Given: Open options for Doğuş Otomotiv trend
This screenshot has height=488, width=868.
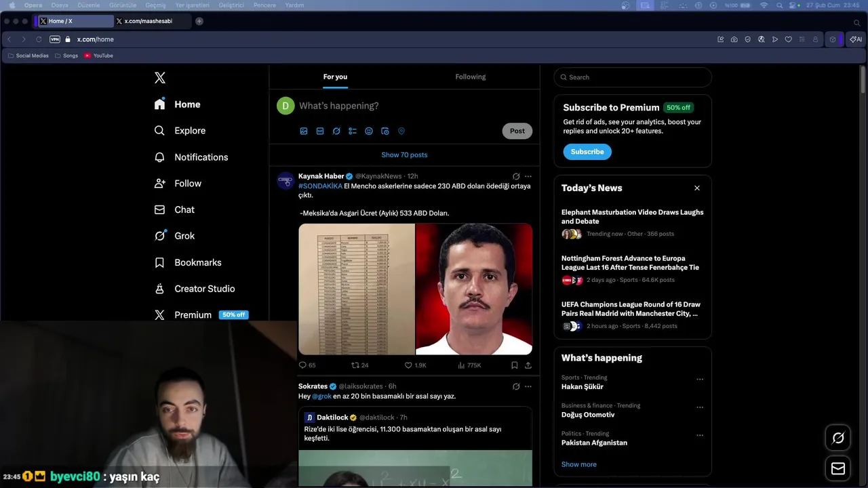Looking at the screenshot, I should click(x=700, y=407).
